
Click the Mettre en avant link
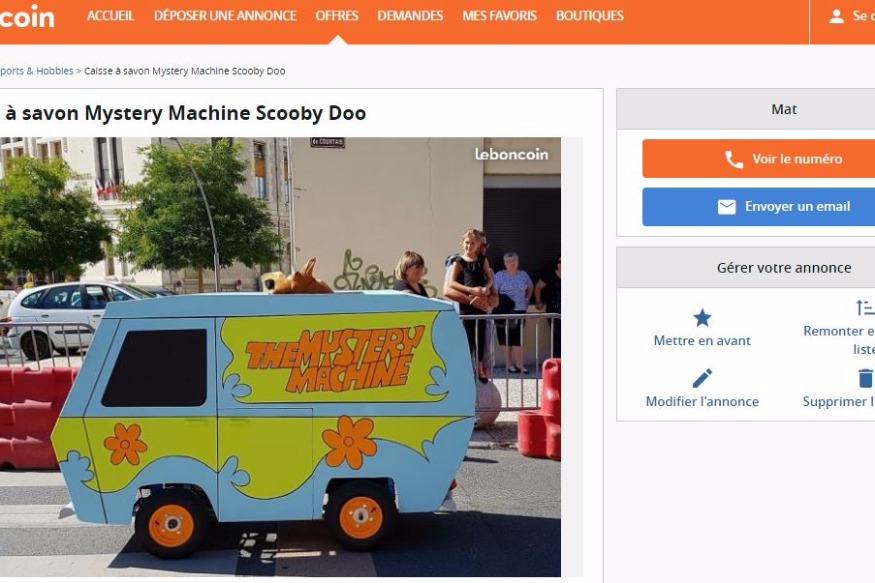[702, 341]
